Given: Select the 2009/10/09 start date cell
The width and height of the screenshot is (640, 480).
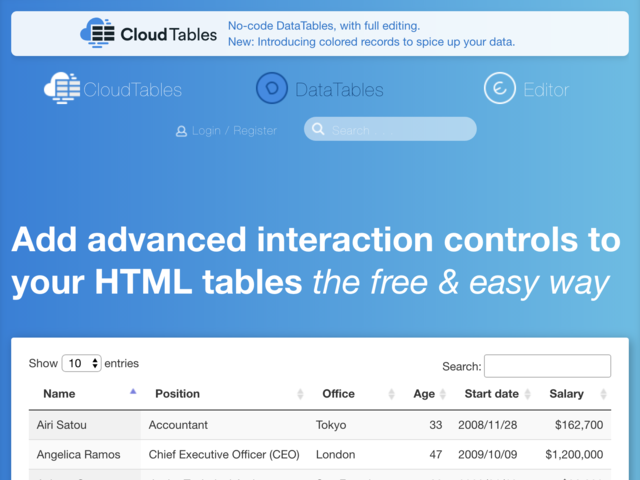Looking at the screenshot, I should point(493,454).
